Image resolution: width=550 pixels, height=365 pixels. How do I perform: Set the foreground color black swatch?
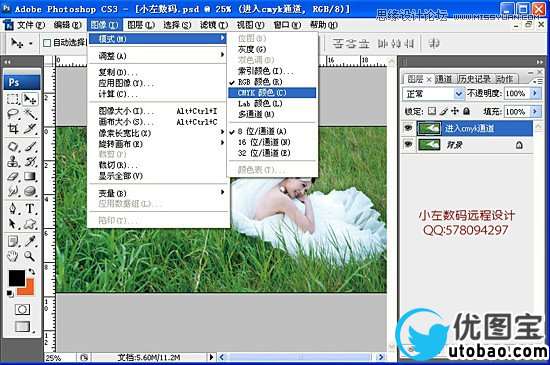pyautogui.click(x=16, y=278)
